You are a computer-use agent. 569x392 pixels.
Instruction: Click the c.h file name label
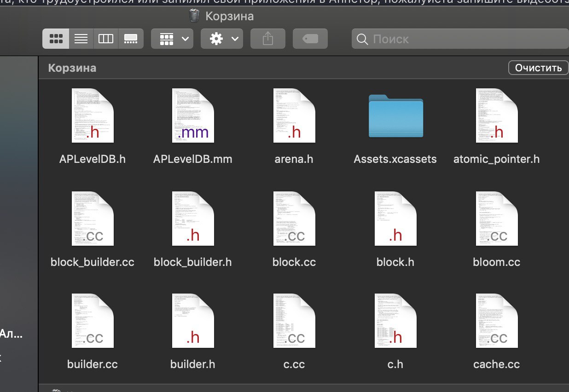395,364
